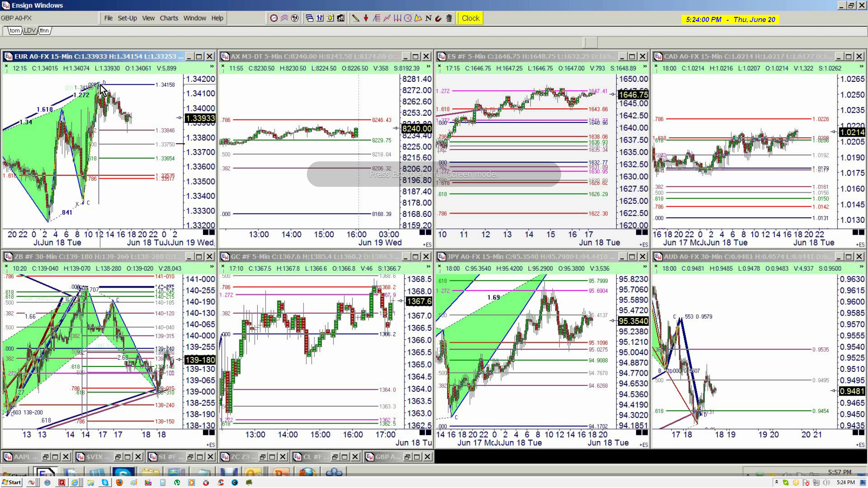Open Skype from the taskbar
868x488 pixels.
tap(105, 482)
